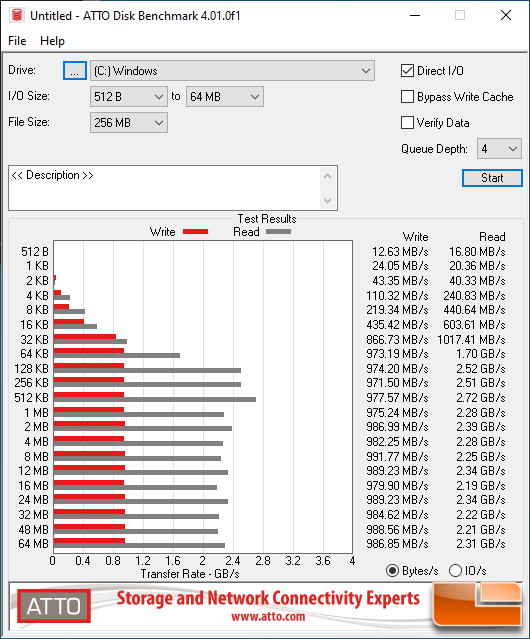Open the File menu
The width and height of the screenshot is (530, 639).
pyautogui.click(x=17, y=41)
